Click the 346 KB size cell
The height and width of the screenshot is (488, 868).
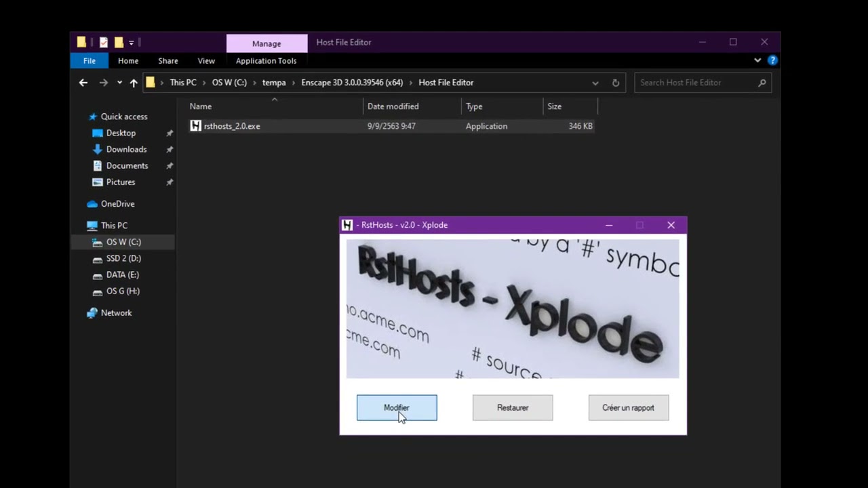580,126
